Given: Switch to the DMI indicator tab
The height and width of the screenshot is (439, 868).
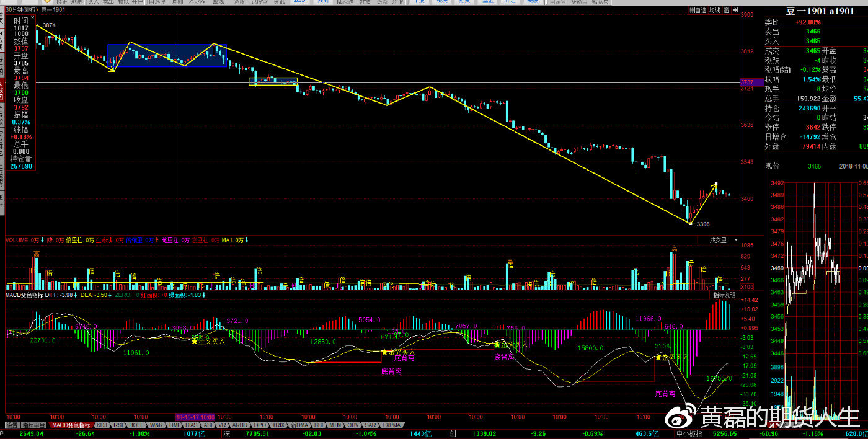Looking at the screenshot, I should 175,425.
